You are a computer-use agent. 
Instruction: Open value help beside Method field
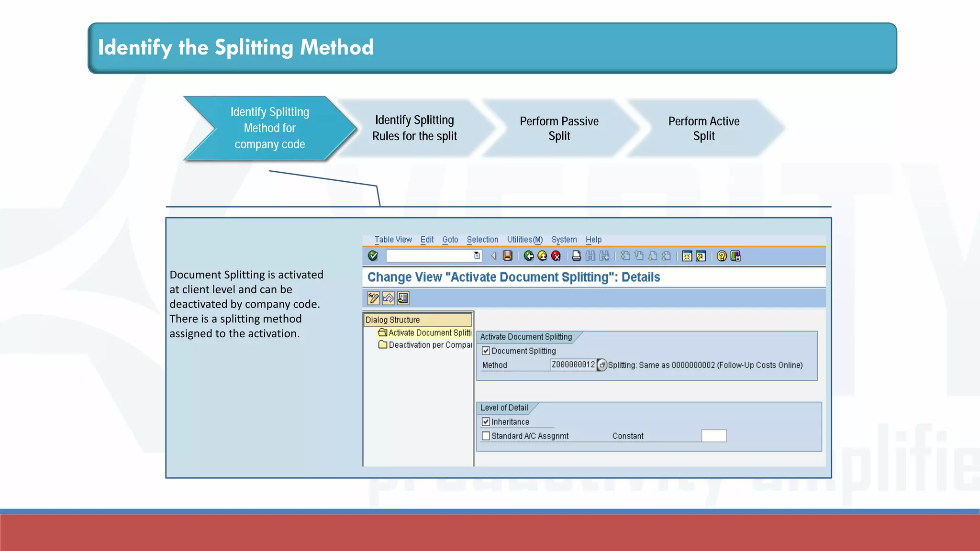click(x=602, y=365)
